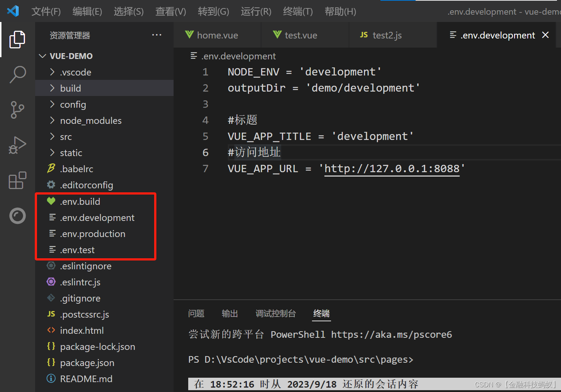Open the https://aka.ms/pscore6 link in terminal
This screenshot has width=561, height=392.
(x=391, y=334)
